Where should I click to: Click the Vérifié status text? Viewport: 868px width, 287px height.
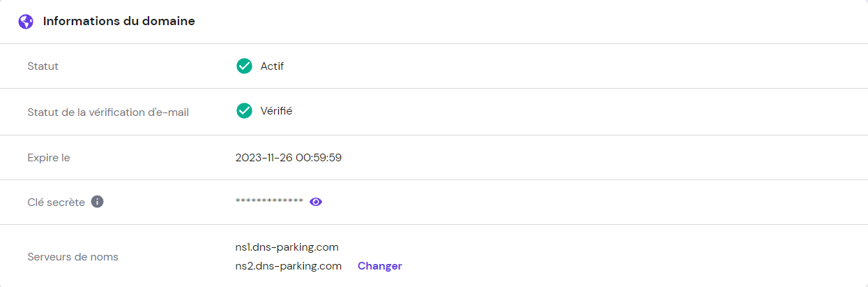(276, 111)
